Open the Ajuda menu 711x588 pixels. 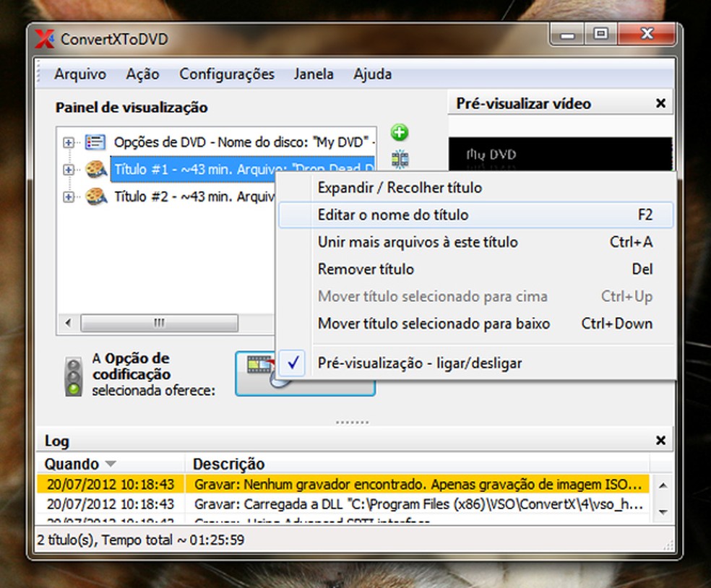(372, 74)
